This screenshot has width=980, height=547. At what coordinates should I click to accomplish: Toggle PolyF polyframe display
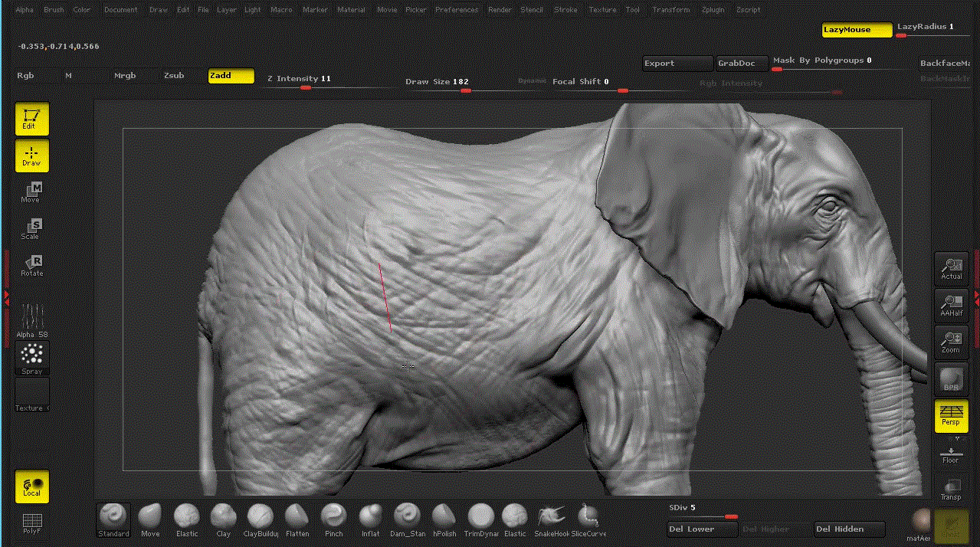[31, 523]
